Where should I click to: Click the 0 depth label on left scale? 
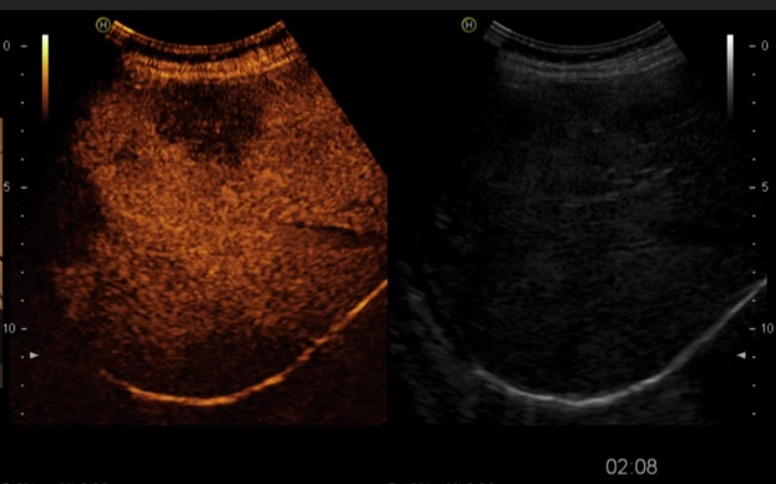coord(7,46)
